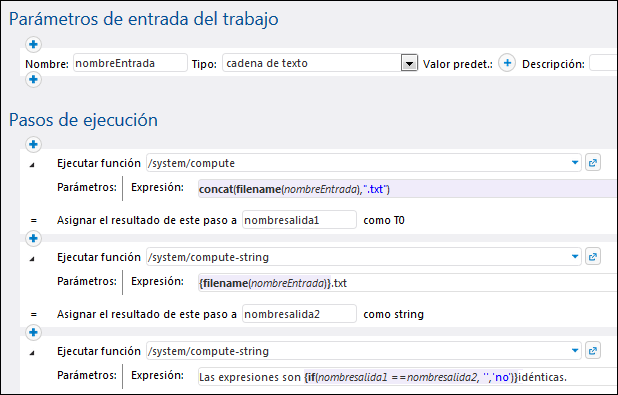Click the nombresalida1 result field
The image size is (618, 395).
point(300,220)
